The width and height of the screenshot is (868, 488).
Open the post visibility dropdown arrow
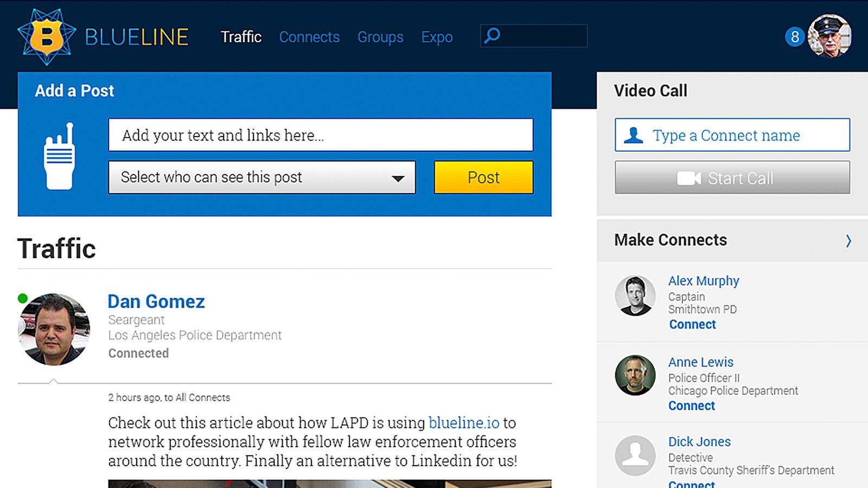(x=399, y=177)
